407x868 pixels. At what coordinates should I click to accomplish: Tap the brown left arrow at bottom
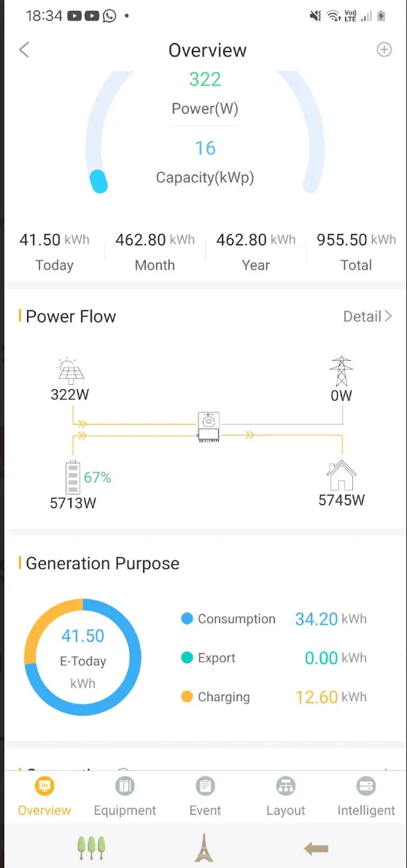[x=316, y=848]
